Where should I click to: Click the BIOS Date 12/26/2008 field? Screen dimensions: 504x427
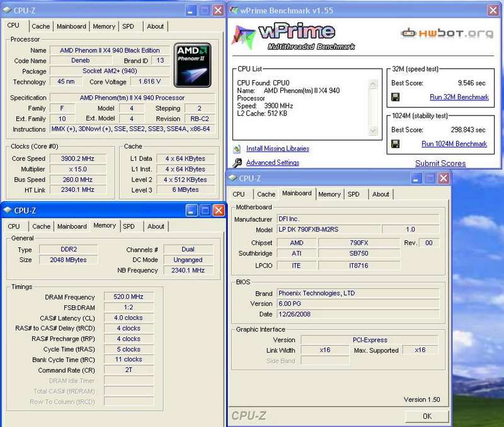pyautogui.click(x=358, y=314)
